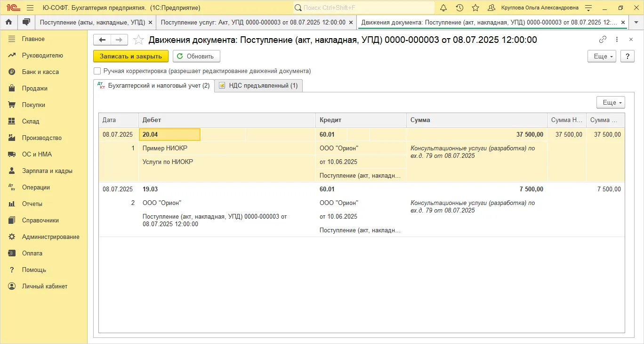Click the Обновить button
This screenshot has height=344, width=644.
coord(196,56)
